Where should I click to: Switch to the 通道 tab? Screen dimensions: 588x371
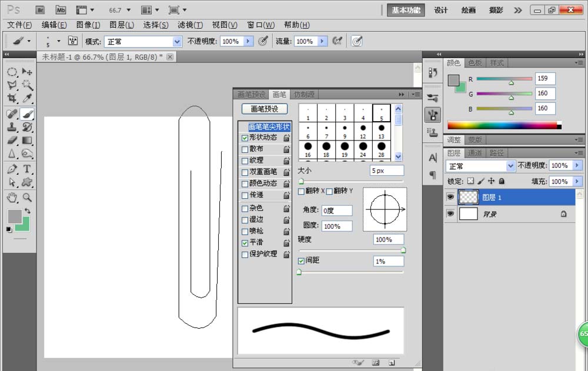(x=475, y=153)
